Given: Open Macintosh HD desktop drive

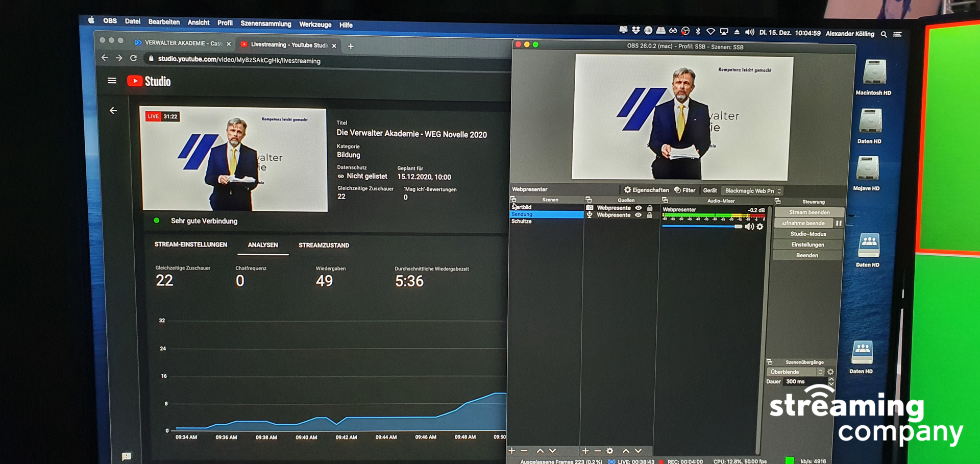Looking at the screenshot, I should [x=873, y=78].
